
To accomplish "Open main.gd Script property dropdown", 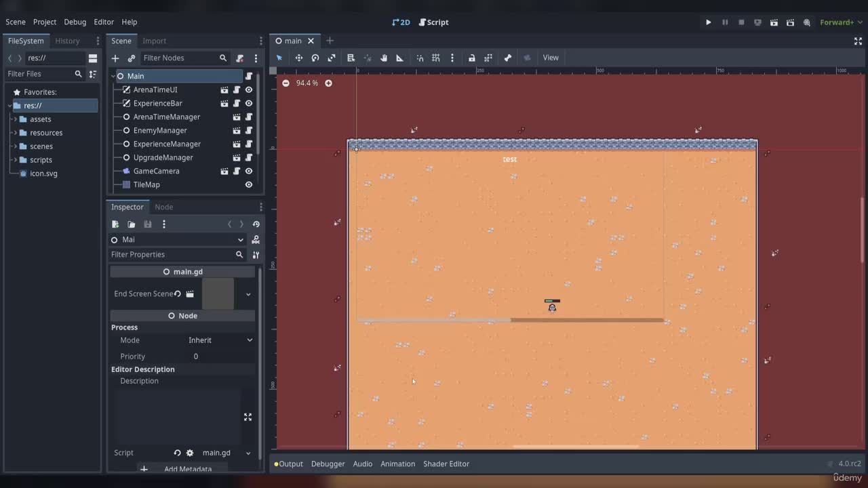I will [248, 453].
